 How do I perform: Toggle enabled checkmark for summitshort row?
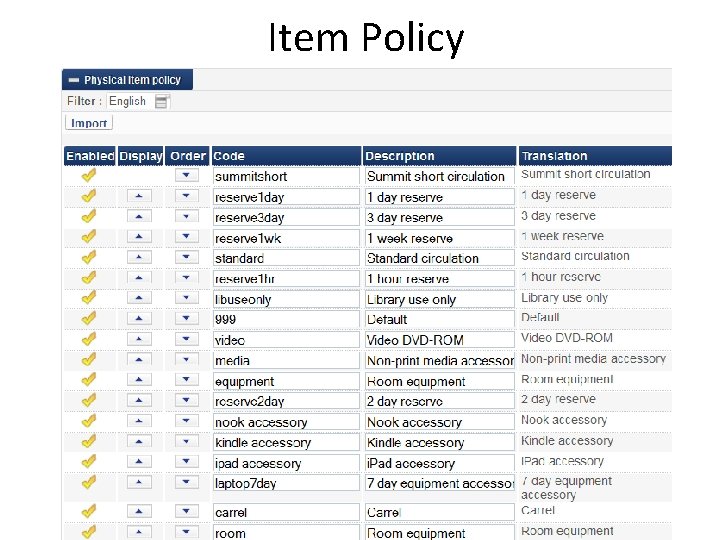89,175
